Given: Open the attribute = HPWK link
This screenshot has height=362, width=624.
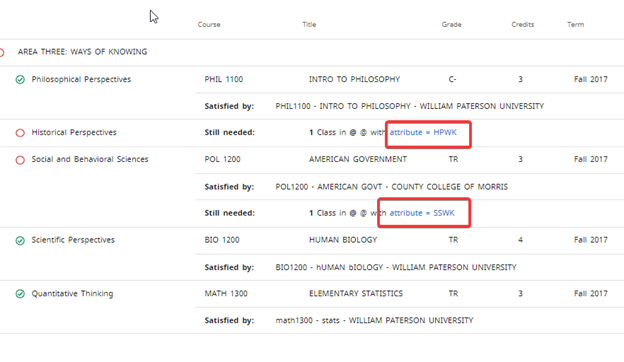Looking at the screenshot, I should pos(423,132).
